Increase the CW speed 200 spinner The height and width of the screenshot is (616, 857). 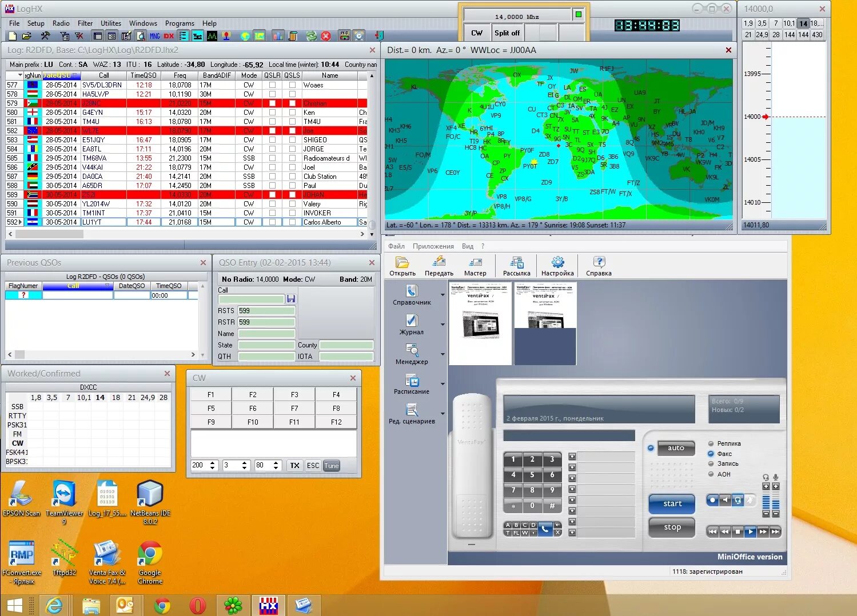[213, 463]
